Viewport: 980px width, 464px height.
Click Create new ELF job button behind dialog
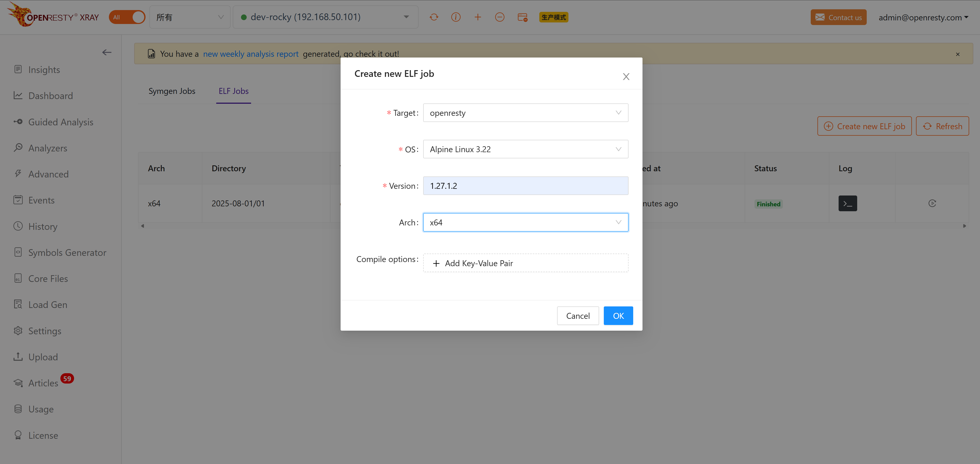coord(864,126)
